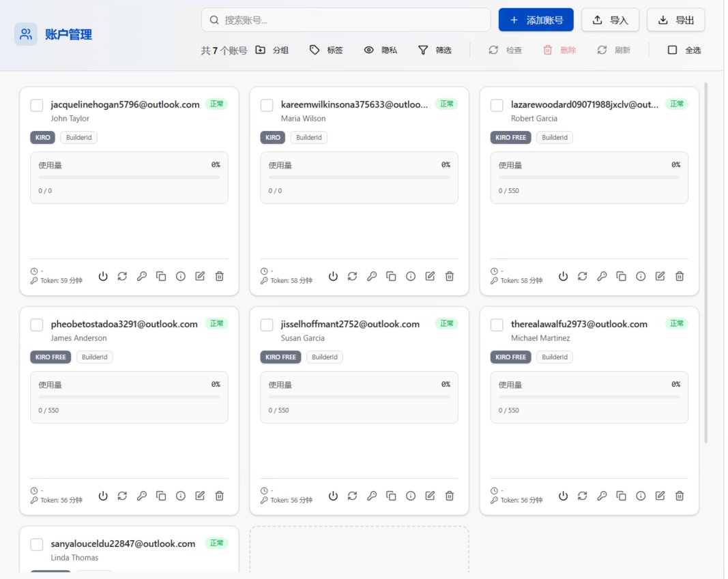The height and width of the screenshot is (579, 728).
Task: Click Token: 59 分钟 on jacquelinehogan5796 card
Action: [61, 281]
